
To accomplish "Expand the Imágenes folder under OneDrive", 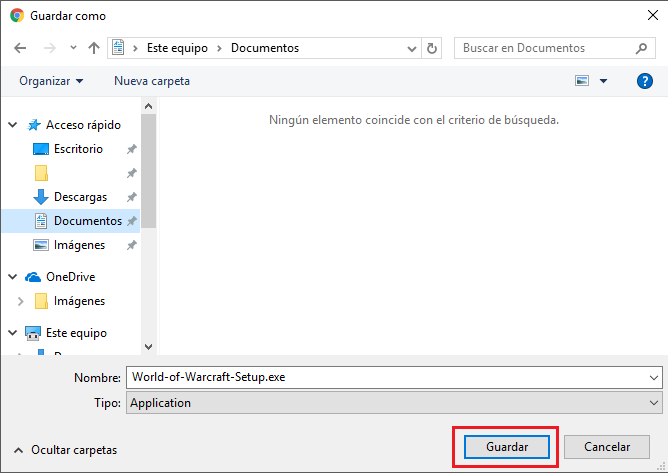I will coord(20,301).
